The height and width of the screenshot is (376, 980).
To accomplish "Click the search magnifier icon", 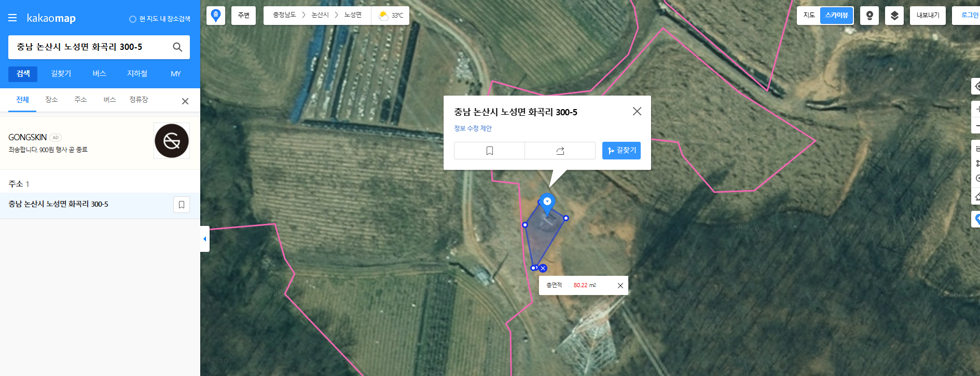I will coord(177,47).
